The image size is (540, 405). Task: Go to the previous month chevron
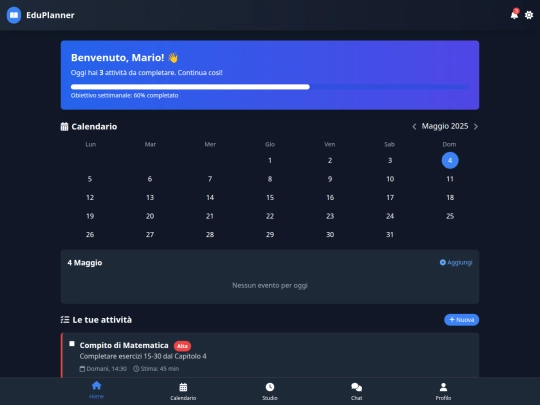pos(414,127)
